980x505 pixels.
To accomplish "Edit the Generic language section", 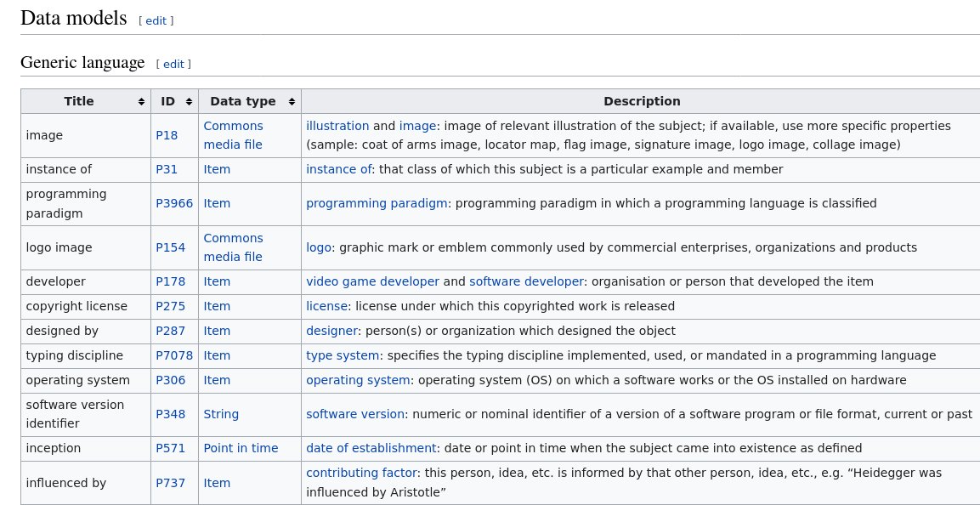I will (173, 64).
